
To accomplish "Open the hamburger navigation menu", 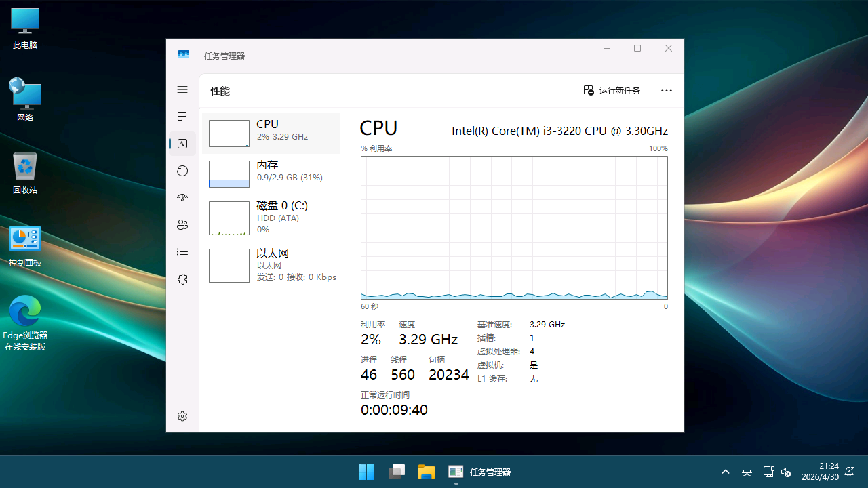I will [x=182, y=89].
